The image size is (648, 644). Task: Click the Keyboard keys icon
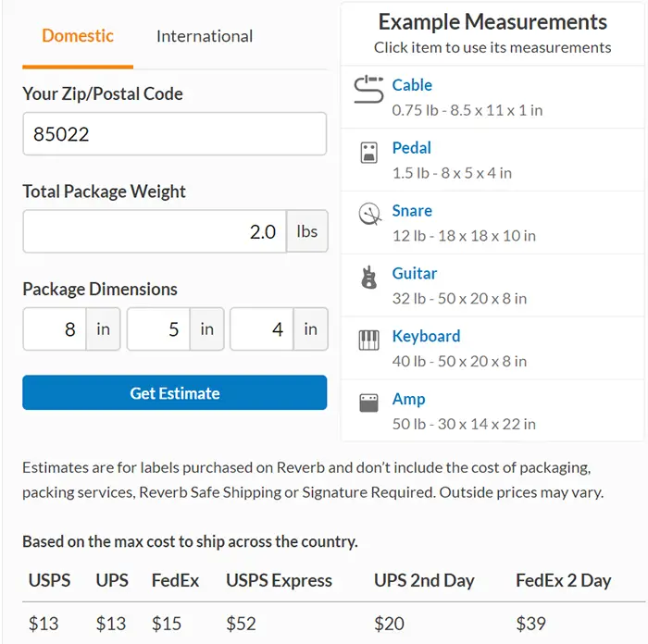[368, 340]
